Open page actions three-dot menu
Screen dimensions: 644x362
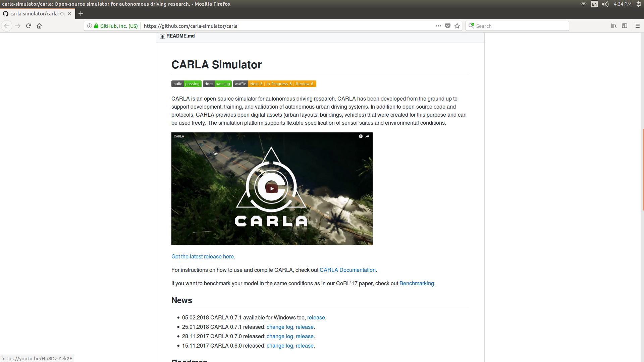pos(438,26)
